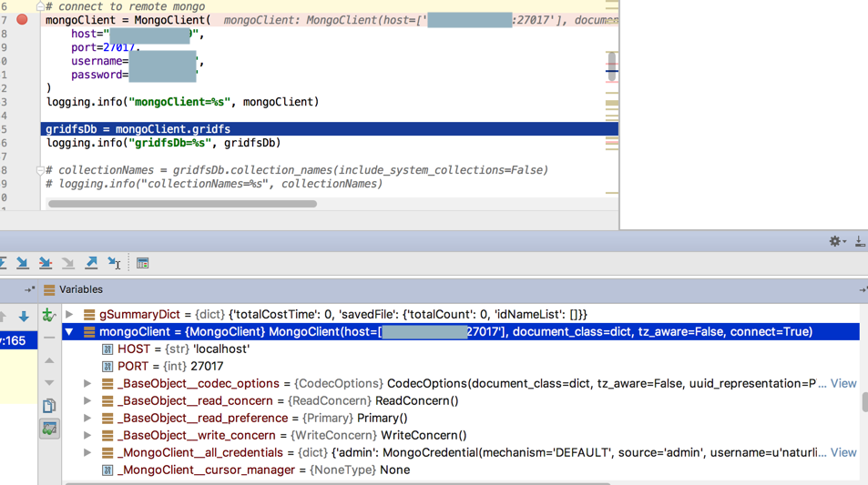Image resolution: width=868 pixels, height=485 pixels.
Task: Click the port=27017 argument line
Action: point(106,47)
